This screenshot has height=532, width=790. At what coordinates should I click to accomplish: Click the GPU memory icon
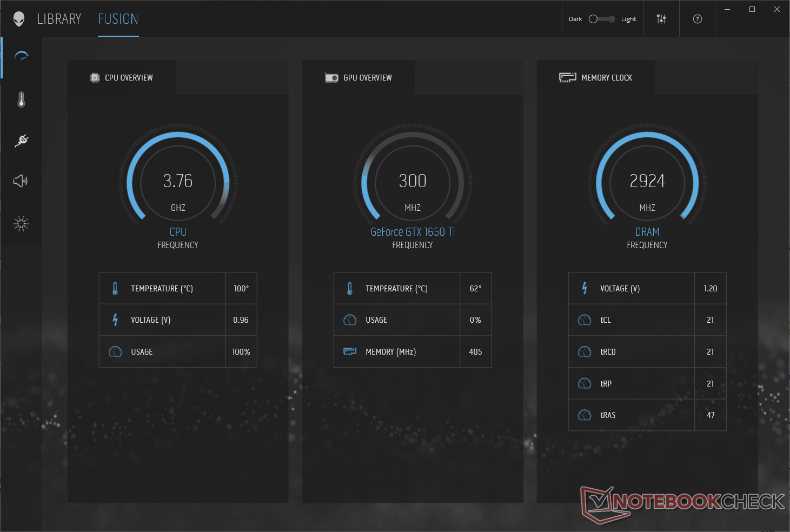pos(350,351)
